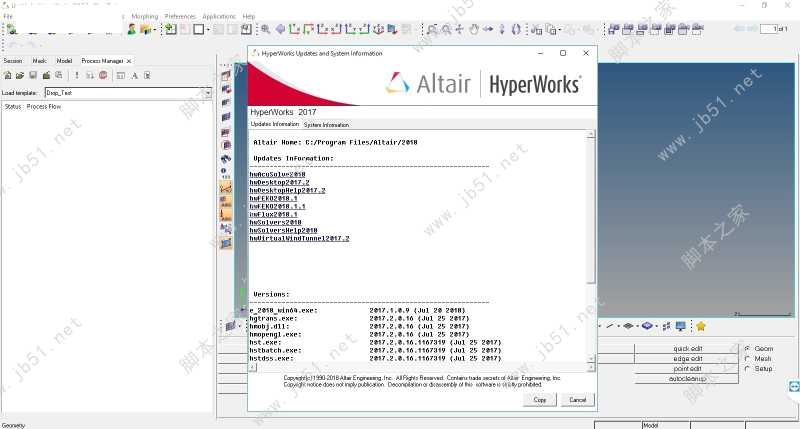Click the binoculars find icon in vertical toolbar
The height and width of the screenshot is (429, 800).
point(226,159)
